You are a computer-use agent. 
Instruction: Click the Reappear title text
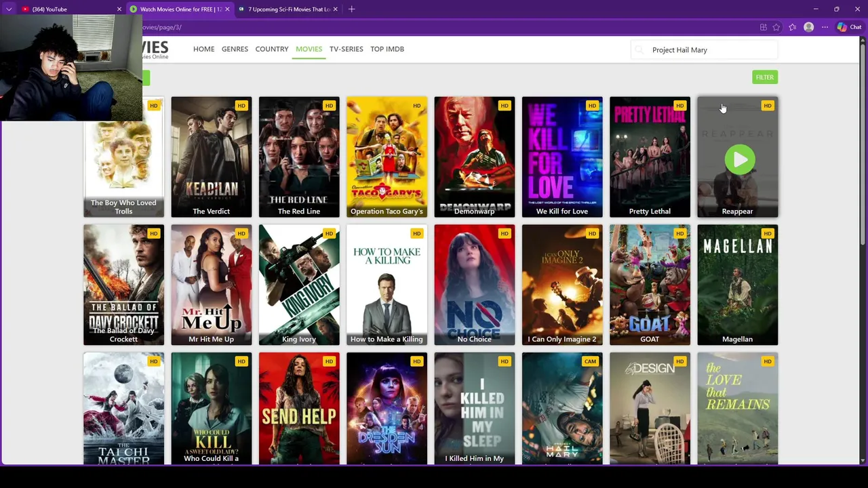[x=737, y=211]
